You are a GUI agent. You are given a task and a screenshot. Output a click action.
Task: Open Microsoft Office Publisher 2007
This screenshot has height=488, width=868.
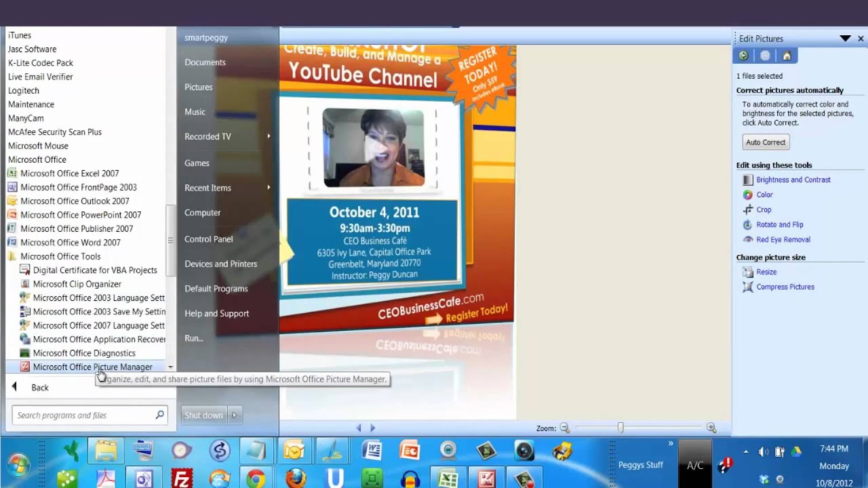[70, 229]
